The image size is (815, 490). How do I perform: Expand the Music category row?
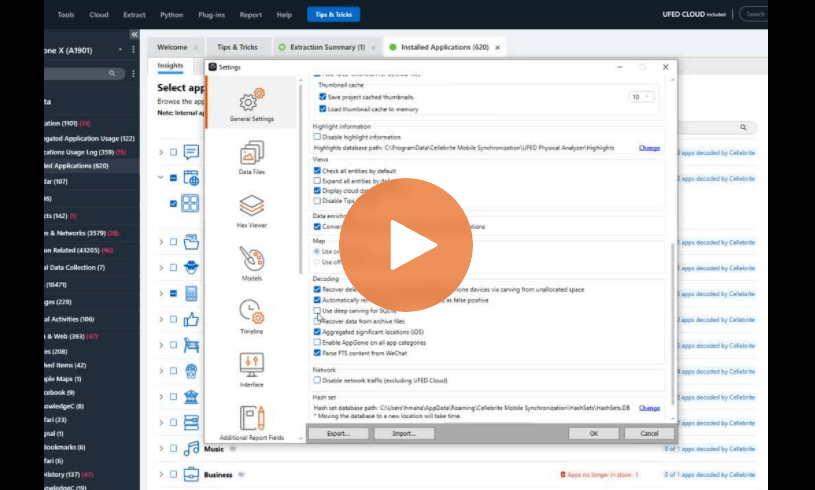click(x=161, y=448)
